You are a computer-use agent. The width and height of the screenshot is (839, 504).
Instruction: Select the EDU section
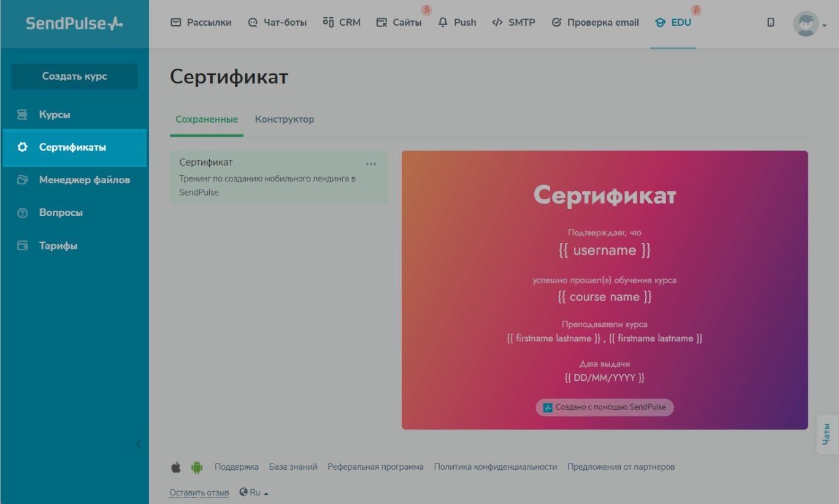(x=673, y=23)
